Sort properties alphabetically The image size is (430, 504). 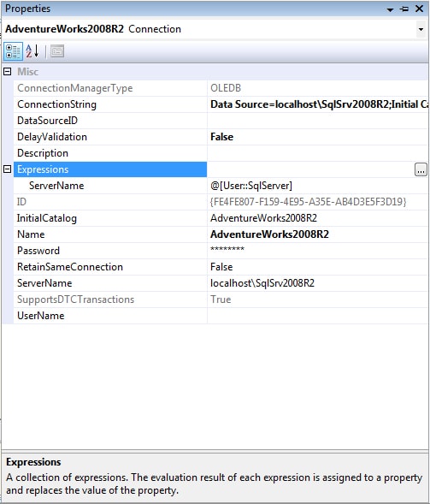click(32, 51)
